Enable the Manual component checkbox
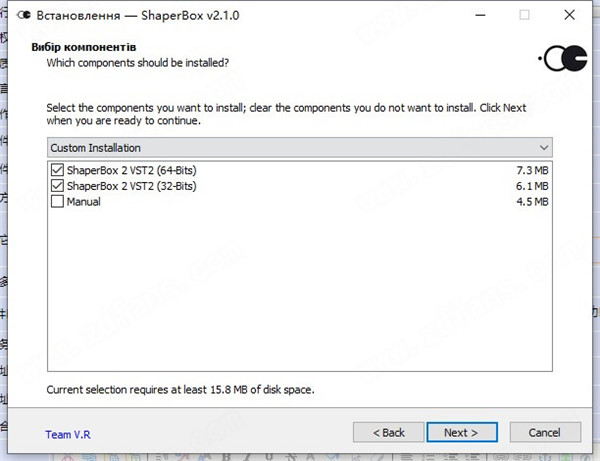This screenshot has width=600, height=461. pyautogui.click(x=57, y=201)
